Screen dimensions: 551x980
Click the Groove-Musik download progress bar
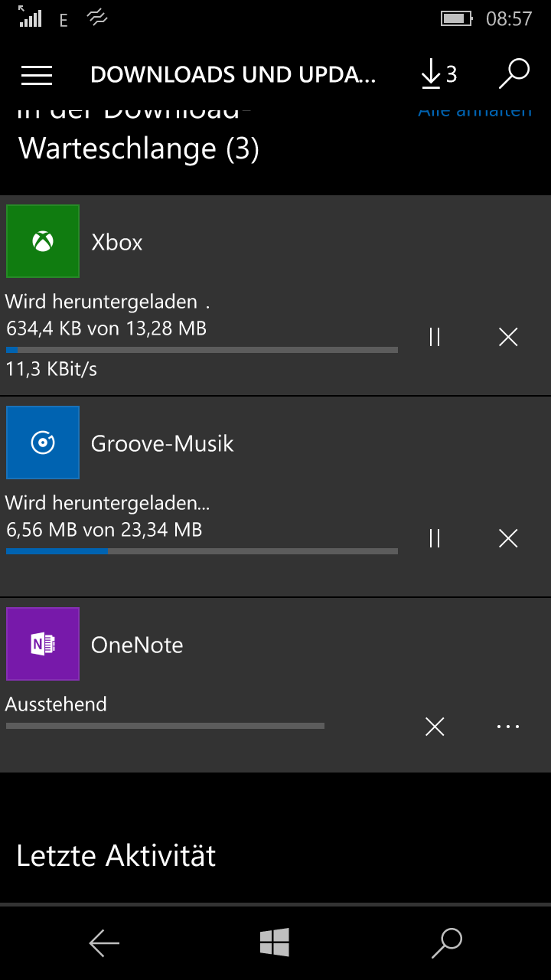pos(202,551)
